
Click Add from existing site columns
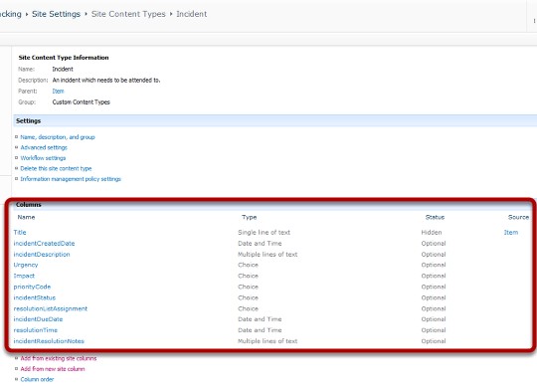[x=59, y=358]
